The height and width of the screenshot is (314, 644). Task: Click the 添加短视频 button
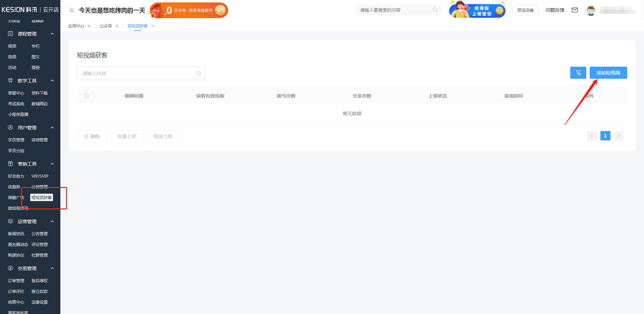(x=608, y=73)
